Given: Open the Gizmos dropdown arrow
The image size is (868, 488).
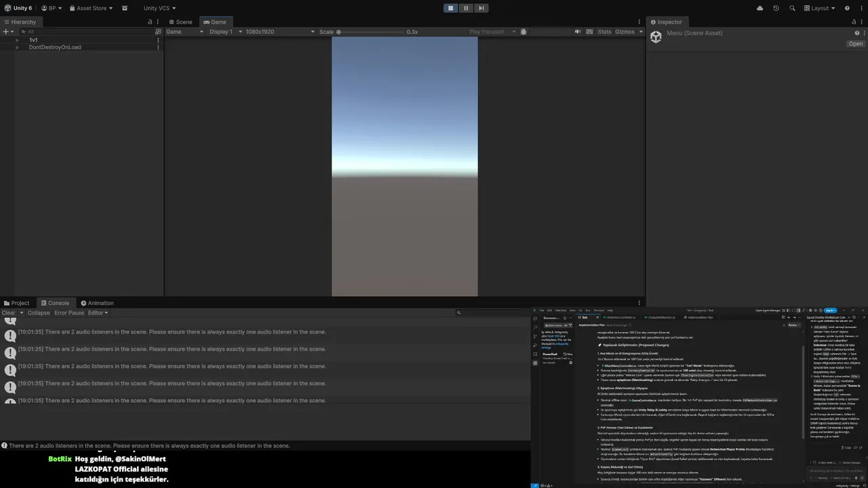Looking at the screenshot, I should coord(641,32).
